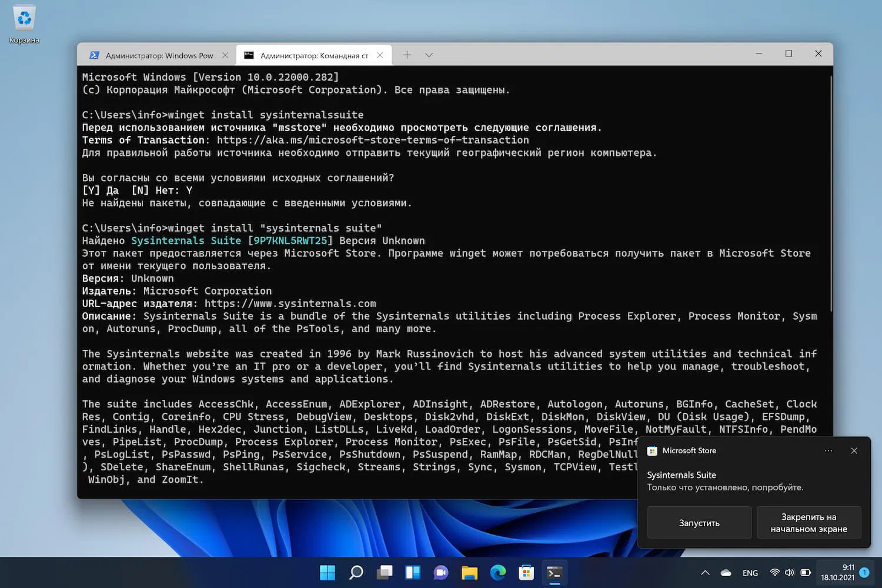882x588 pixels.
Task: Open the Recycle Bin desktop icon
Action: click(24, 25)
